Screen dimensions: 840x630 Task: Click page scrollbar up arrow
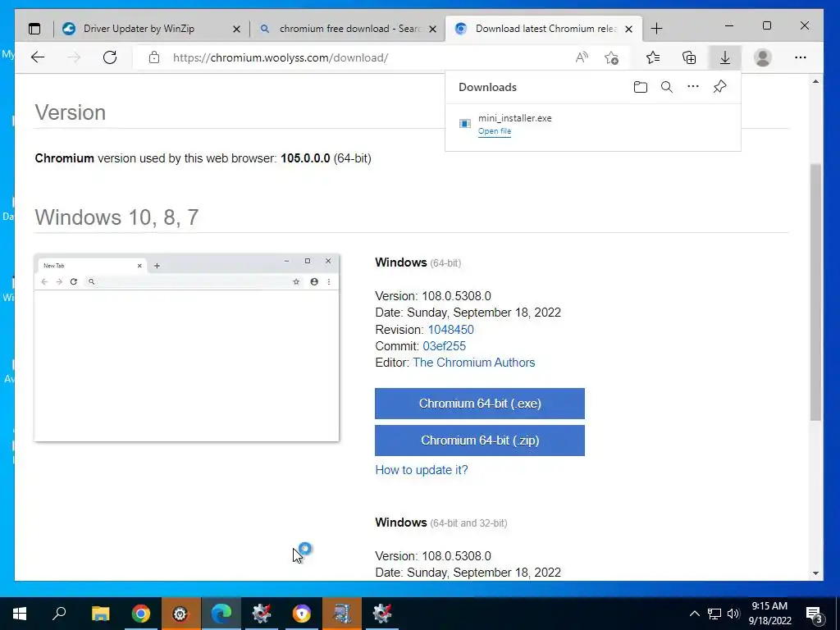point(815,81)
